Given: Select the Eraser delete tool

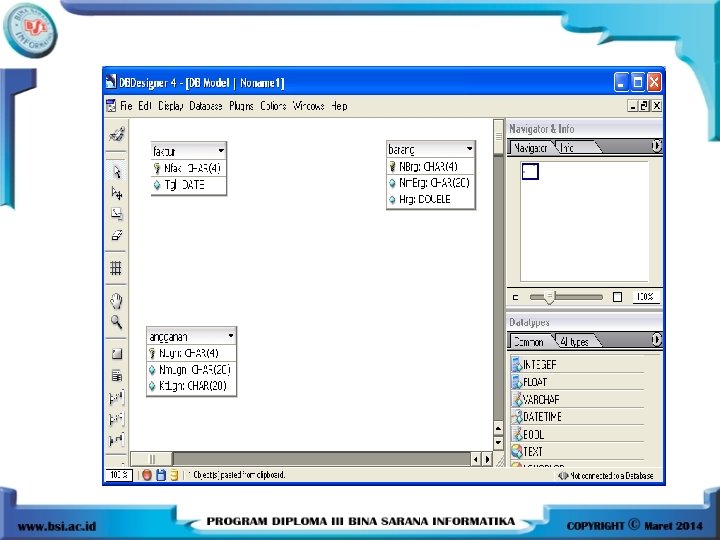Looking at the screenshot, I should coord(117,236).
